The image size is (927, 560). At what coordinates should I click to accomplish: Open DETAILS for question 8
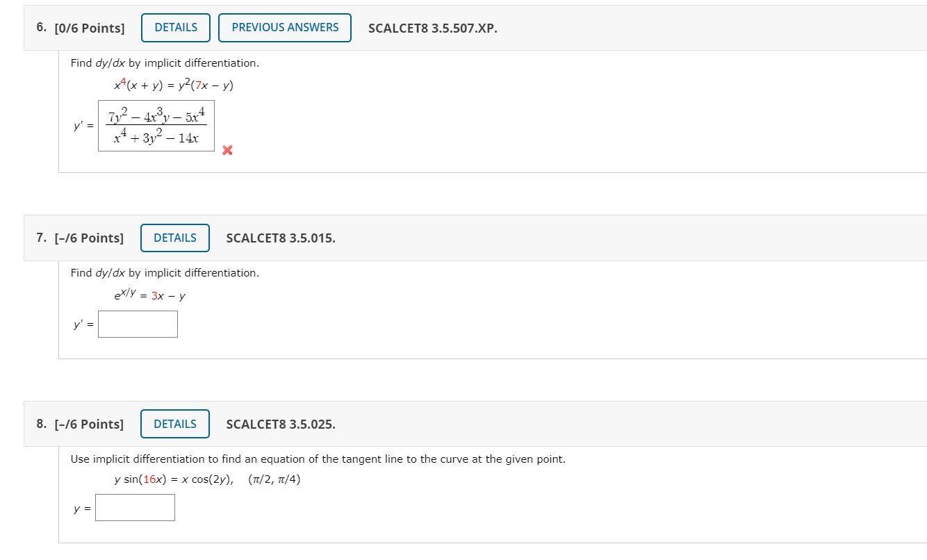pos(175,424)
